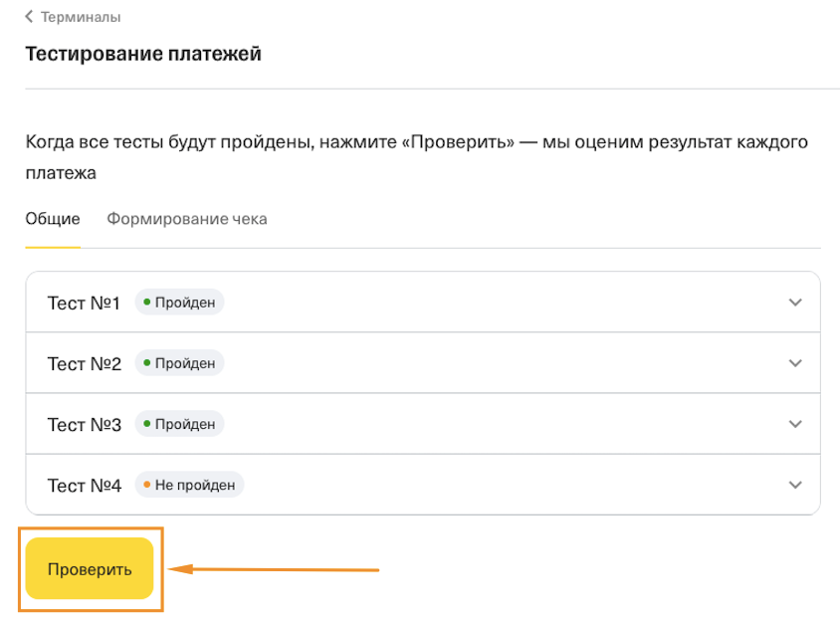Expand the failed Тест №4 entry
The width and height of the screenshot is (840, 622).
tap(794, 485)
